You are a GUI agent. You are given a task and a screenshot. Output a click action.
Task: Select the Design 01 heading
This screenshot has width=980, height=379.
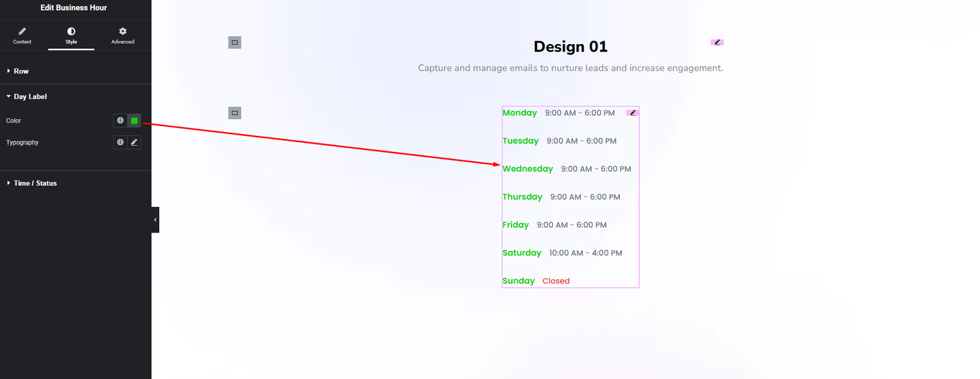[x=570, y=47]
